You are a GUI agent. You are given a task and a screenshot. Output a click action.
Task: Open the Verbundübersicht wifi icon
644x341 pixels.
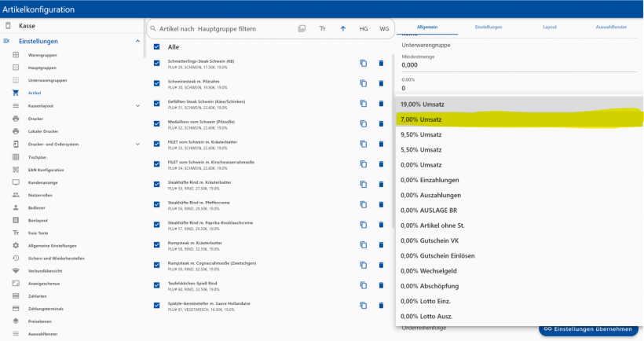click(16, 271)
